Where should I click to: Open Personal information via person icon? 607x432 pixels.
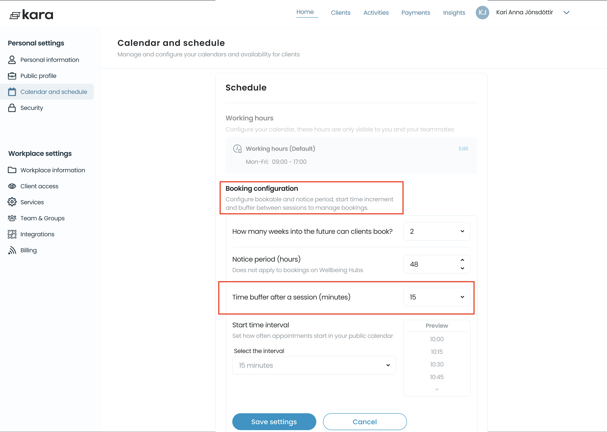(12, 60)
